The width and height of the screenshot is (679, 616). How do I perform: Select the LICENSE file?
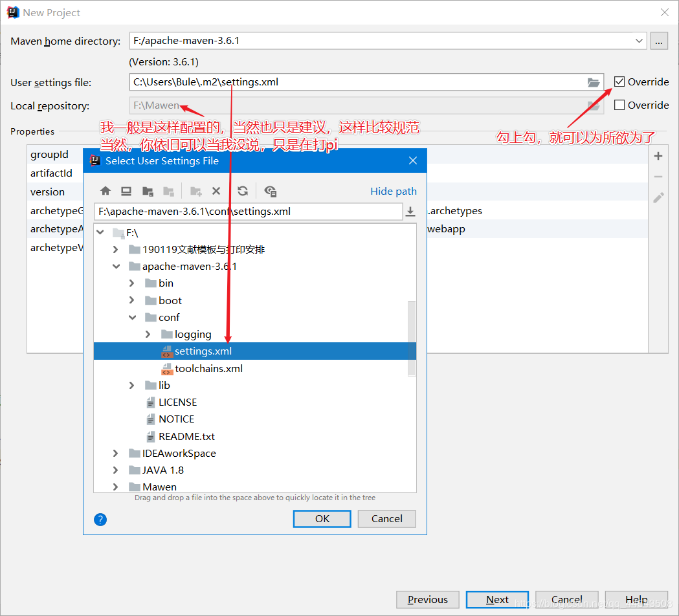pyautogui.click(x=177, y=402)
